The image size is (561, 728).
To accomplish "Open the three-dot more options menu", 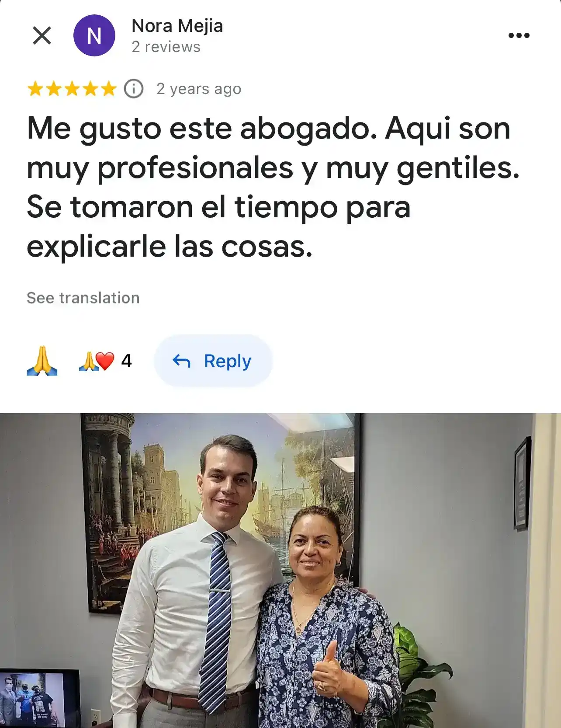I will [x=519, y=35].
